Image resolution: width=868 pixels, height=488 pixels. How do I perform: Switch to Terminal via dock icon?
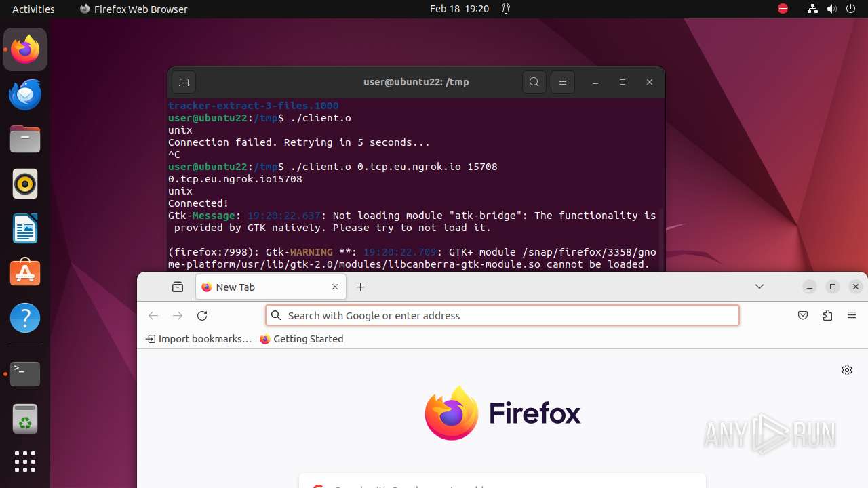(25, 373)
